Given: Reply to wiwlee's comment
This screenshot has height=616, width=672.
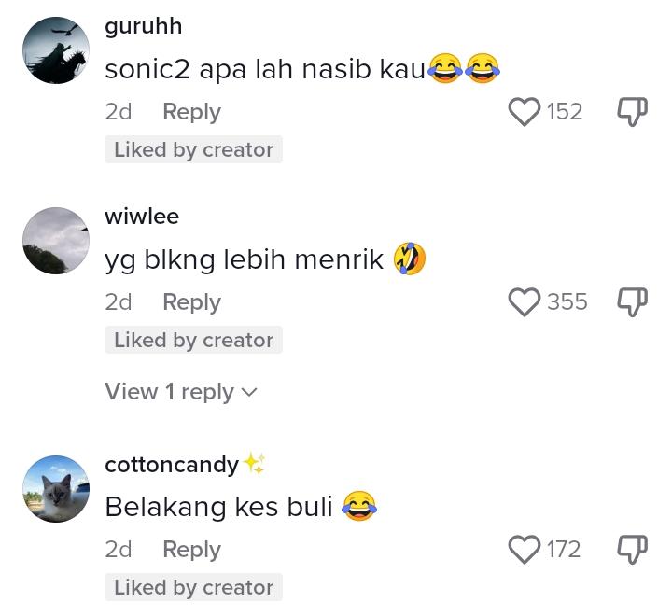Looking at the screenshot, I should point(191,302).
